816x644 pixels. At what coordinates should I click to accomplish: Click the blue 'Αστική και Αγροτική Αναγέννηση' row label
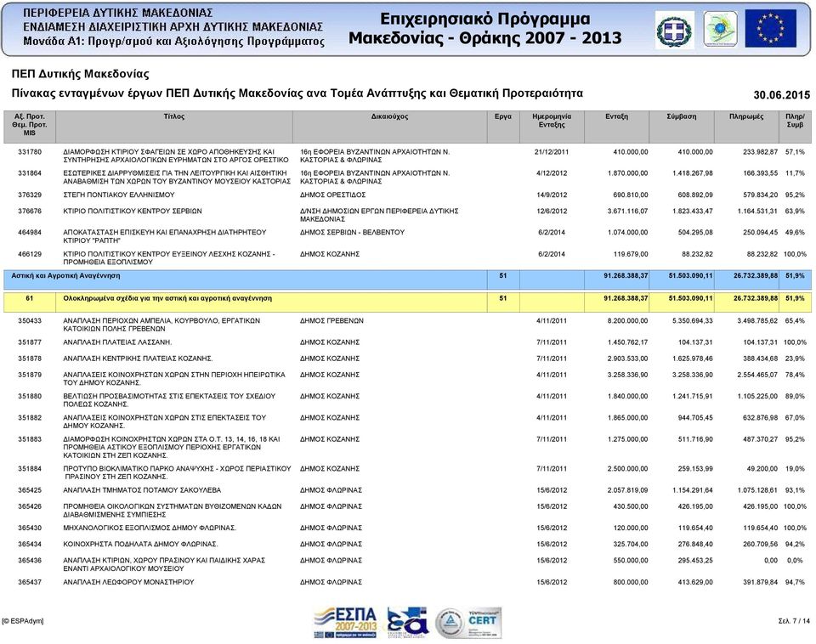tap(65, 276)
